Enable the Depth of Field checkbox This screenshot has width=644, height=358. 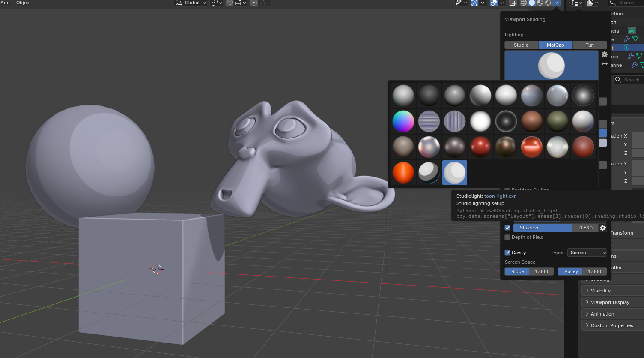tap(507, 237)
